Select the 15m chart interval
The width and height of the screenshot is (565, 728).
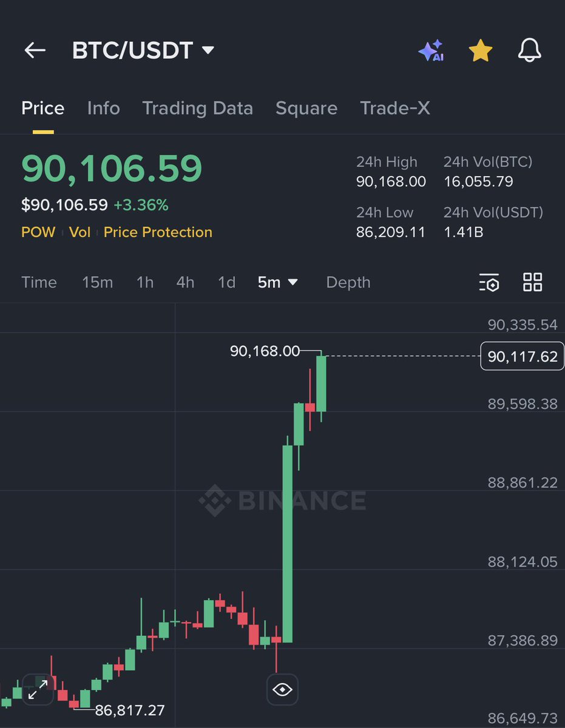pyautogui.click(x=97, y=283)
